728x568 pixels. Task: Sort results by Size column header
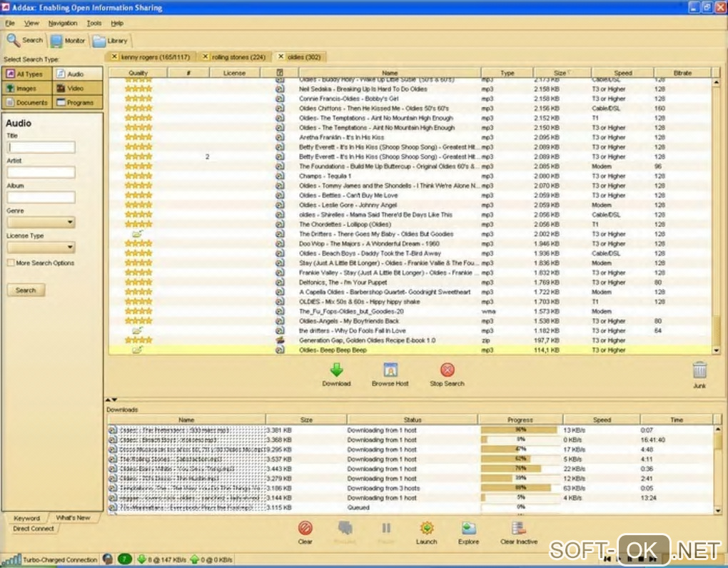562,73
